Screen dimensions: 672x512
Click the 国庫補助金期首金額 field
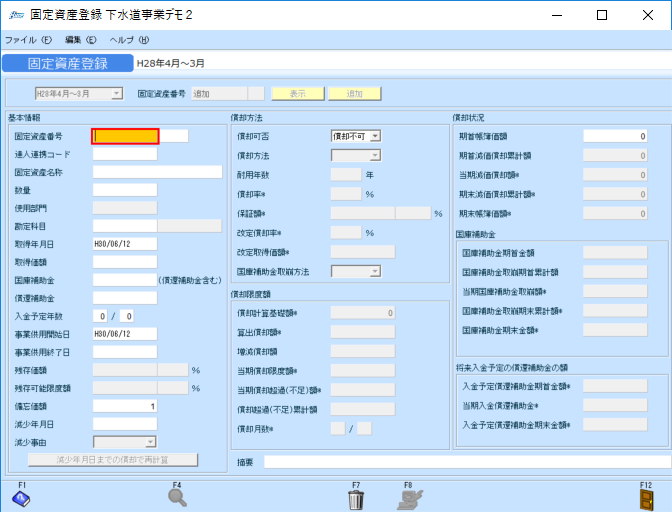pos(615,253)
